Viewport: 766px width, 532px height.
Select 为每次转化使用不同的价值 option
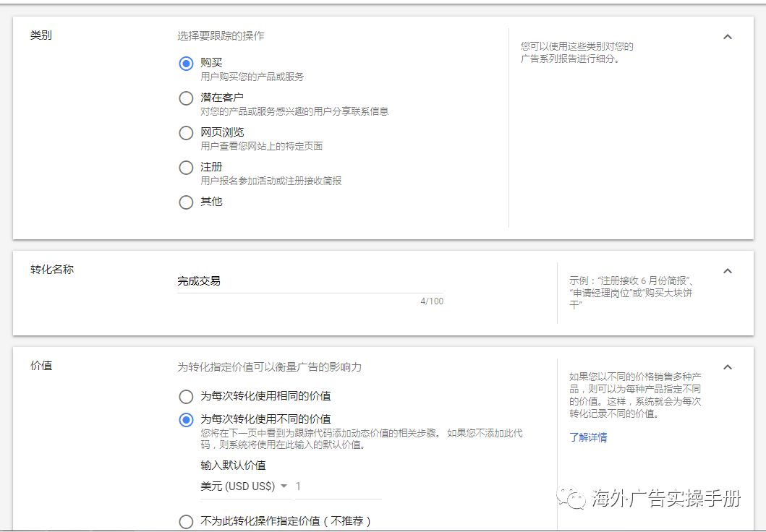point(186,419)
